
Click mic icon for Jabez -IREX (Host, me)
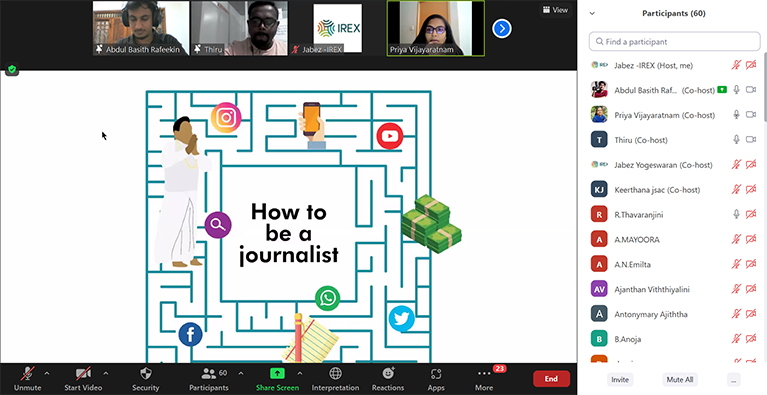tap(736, 65)
